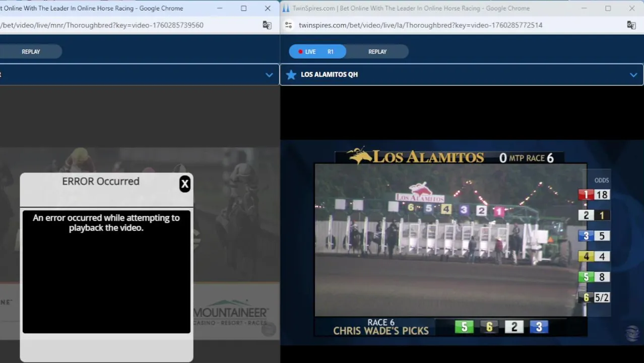
Task: Click the TwinSpires favicon in right window title
Action: click(286, 8)
